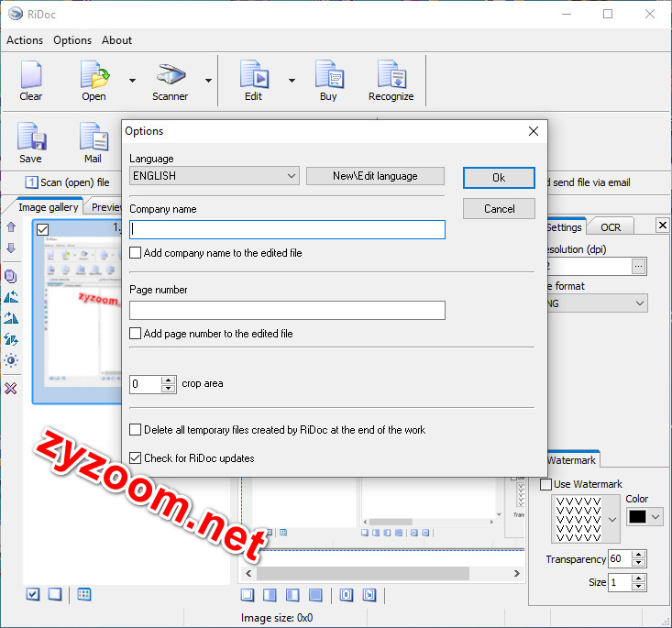This screenshot has width=672, height=628.
Task: Open the Actions menu
Action: coord(25,40)
